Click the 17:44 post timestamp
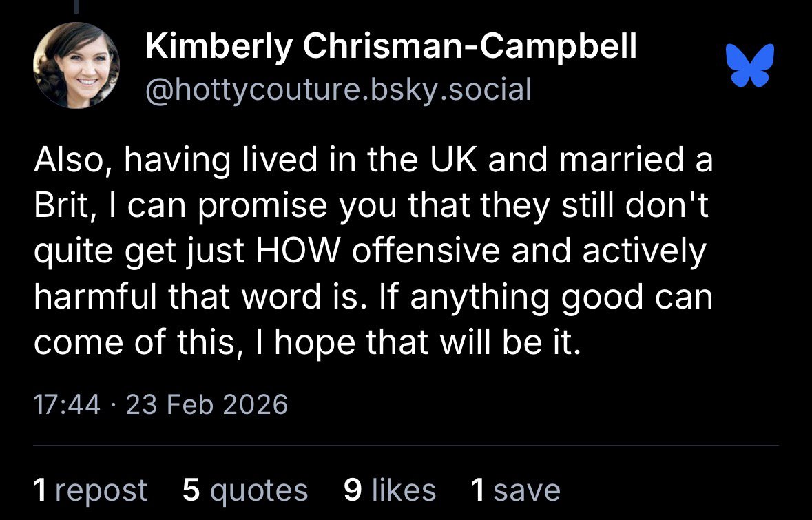Screen dimensions: 812x520 (x=67, y=404)
